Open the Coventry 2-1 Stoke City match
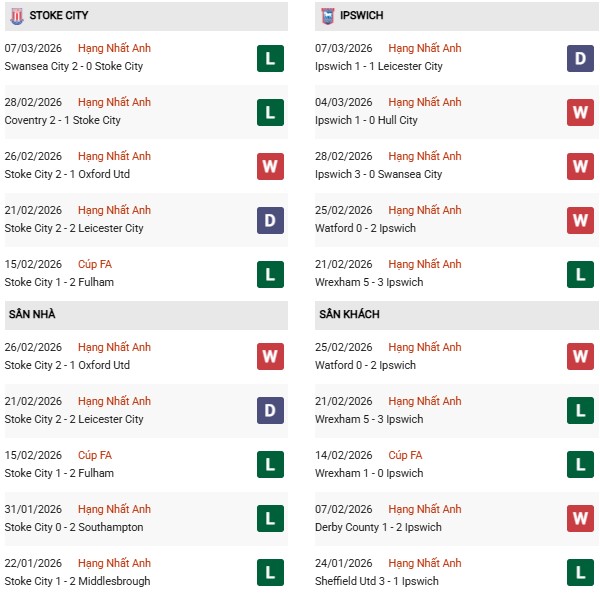 (63, 120)
